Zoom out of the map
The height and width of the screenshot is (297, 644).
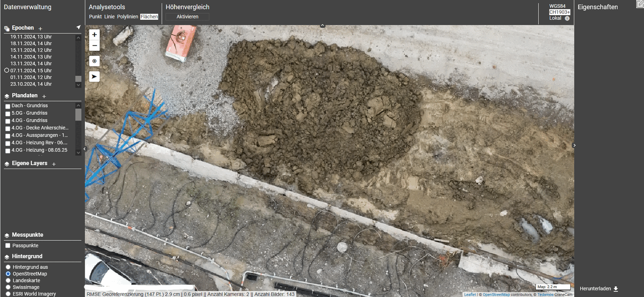94,46
